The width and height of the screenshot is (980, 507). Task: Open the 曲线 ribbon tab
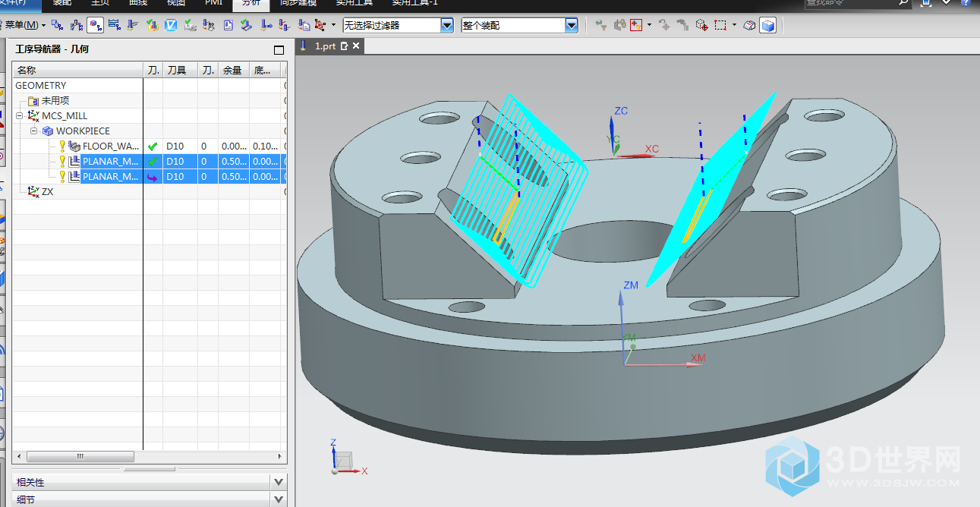click(138, 3)
